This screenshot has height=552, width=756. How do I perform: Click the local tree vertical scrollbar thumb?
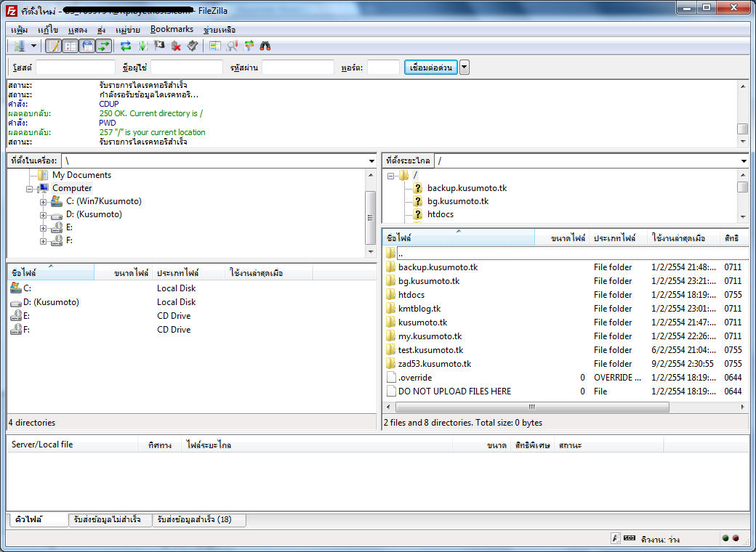pos(371,218)
